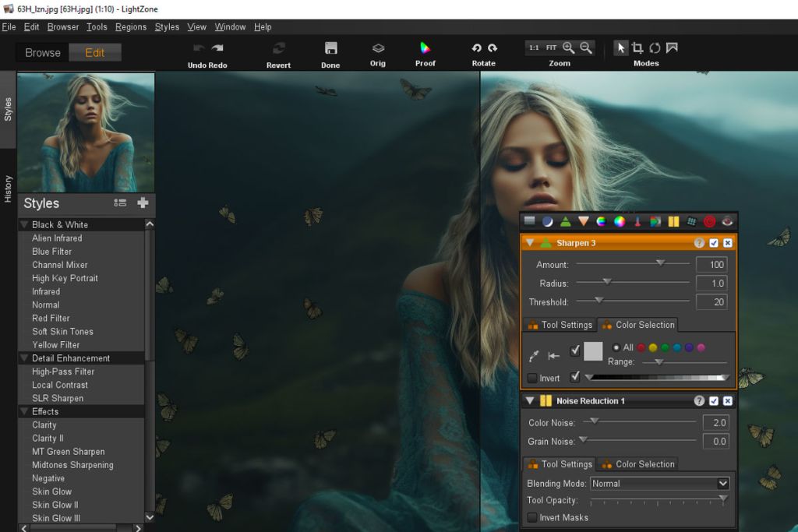The image size is (798, 532).
Task: Select the Rotate mode icon
Action: (x=653, y=48)
